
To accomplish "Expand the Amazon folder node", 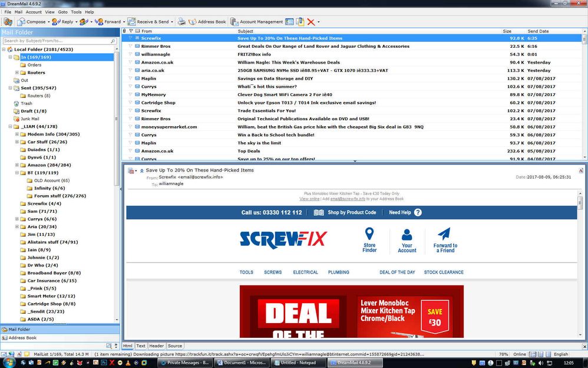I will point(17,165).
